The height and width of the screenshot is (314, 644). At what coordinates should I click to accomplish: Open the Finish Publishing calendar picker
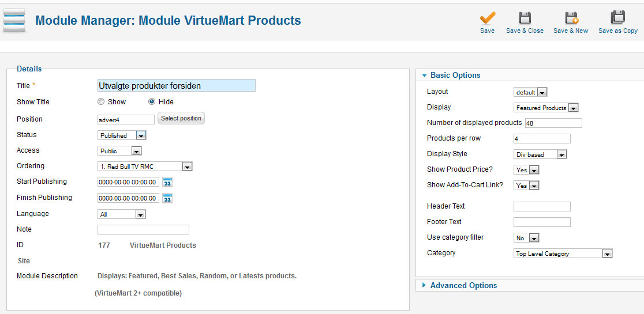tap(167, 198)
